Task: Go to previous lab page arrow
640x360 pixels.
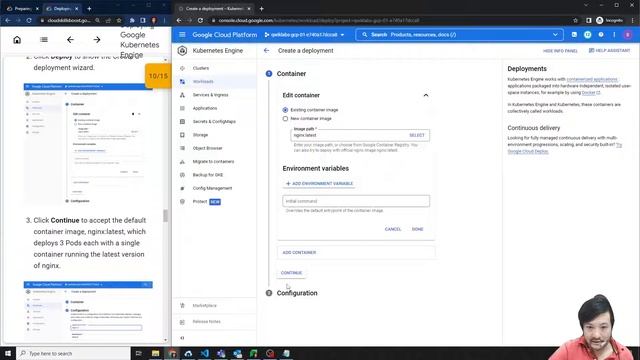Action: click(x=70, y=40)
